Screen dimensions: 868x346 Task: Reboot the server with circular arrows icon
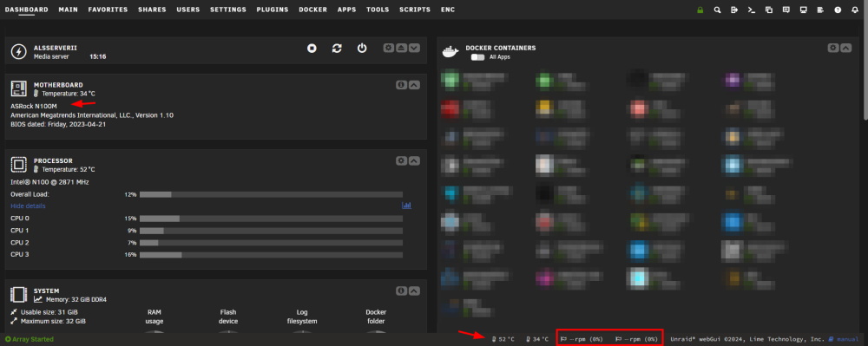pos(337,49)
